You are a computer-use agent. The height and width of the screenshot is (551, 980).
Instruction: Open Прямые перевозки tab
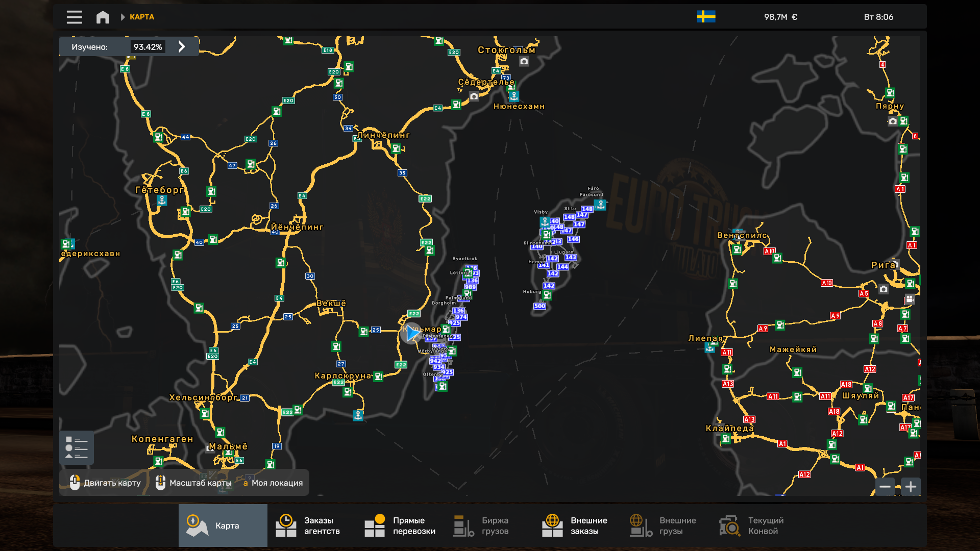[401, 525]
